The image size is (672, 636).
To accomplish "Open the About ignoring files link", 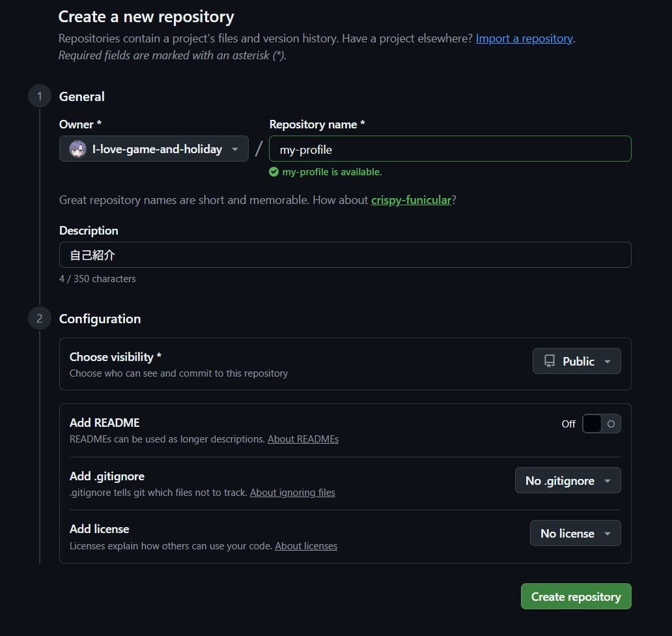I will (x=292, y=492).
